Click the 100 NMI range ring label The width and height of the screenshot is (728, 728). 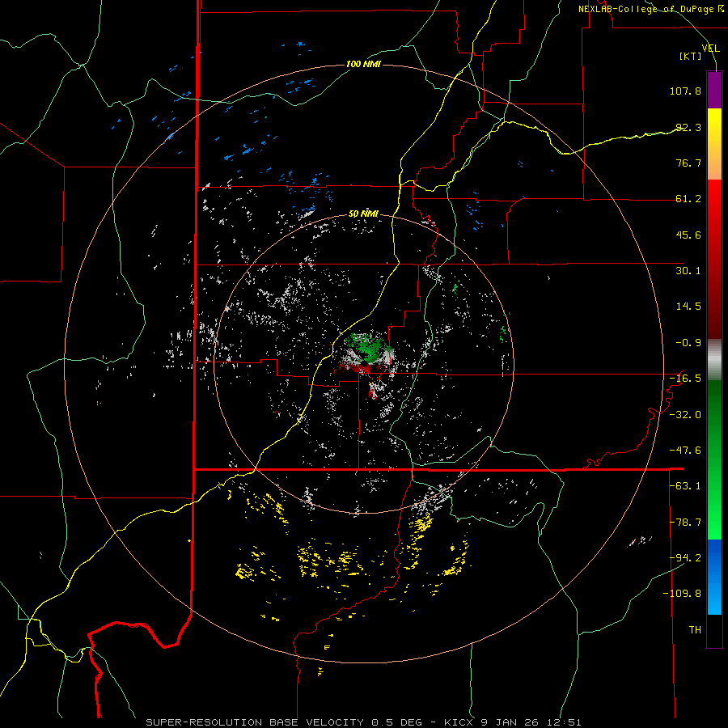point(363,64)
